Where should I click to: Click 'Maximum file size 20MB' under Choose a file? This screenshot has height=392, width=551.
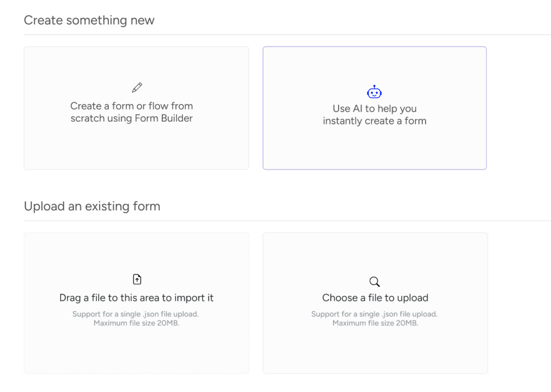(375, 323)
